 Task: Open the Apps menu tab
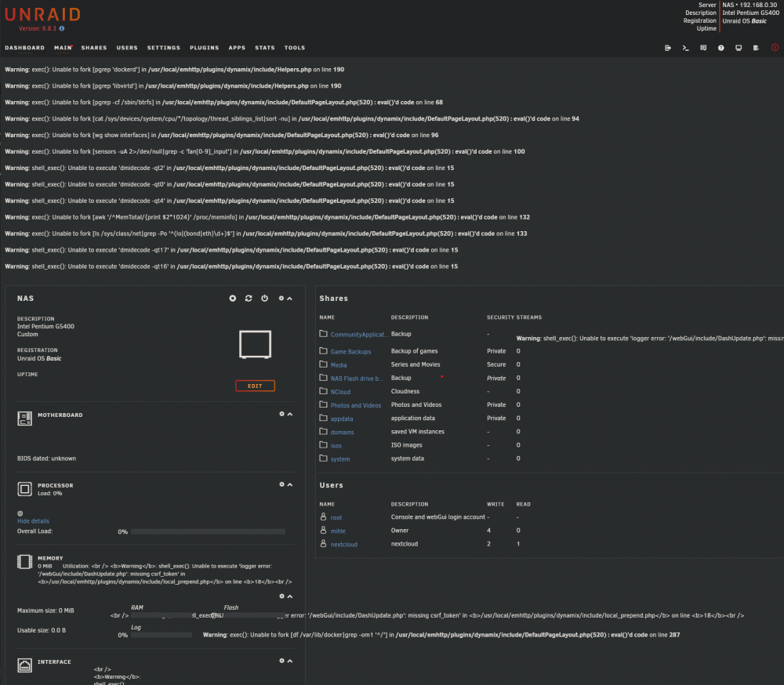coord(237,48)
